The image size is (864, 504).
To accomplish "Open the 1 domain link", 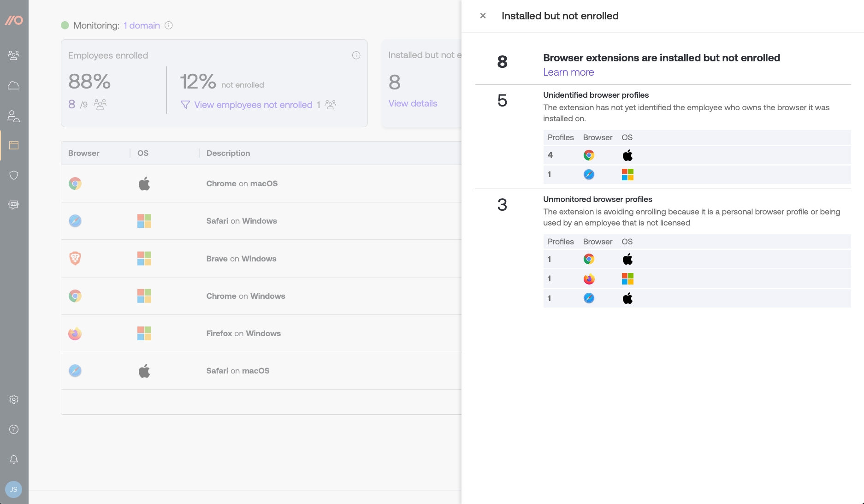I will coord(141,25).
